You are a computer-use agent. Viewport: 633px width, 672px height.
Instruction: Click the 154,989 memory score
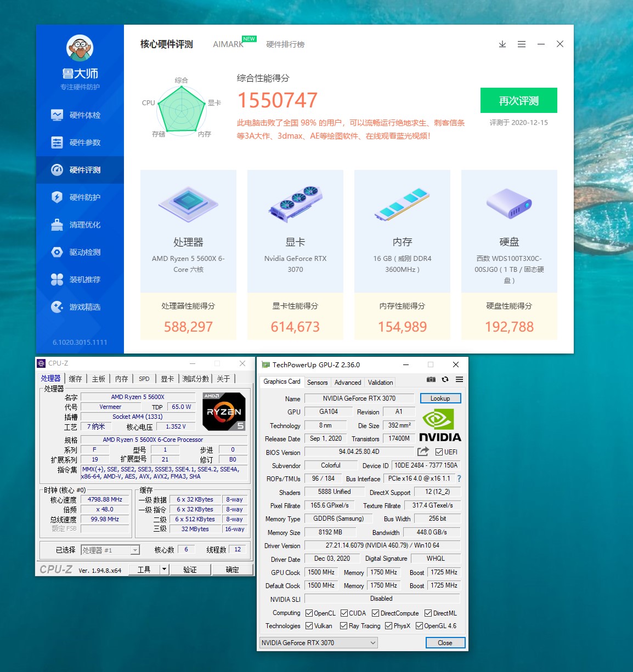(x=402, y=327)
